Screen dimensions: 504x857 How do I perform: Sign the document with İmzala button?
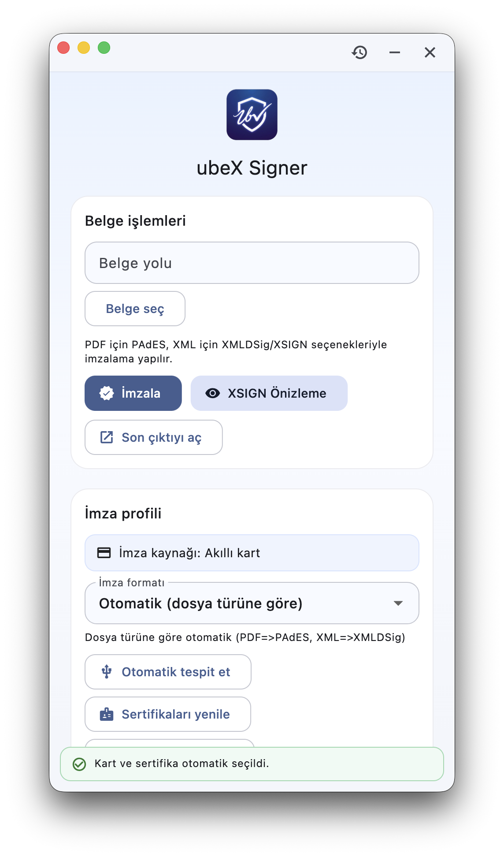tap(133, 393)
